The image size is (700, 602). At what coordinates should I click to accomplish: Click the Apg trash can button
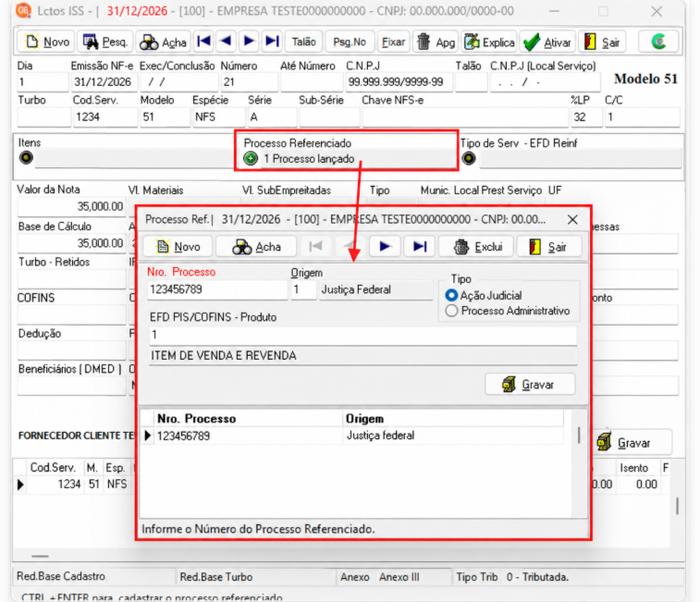436,42
